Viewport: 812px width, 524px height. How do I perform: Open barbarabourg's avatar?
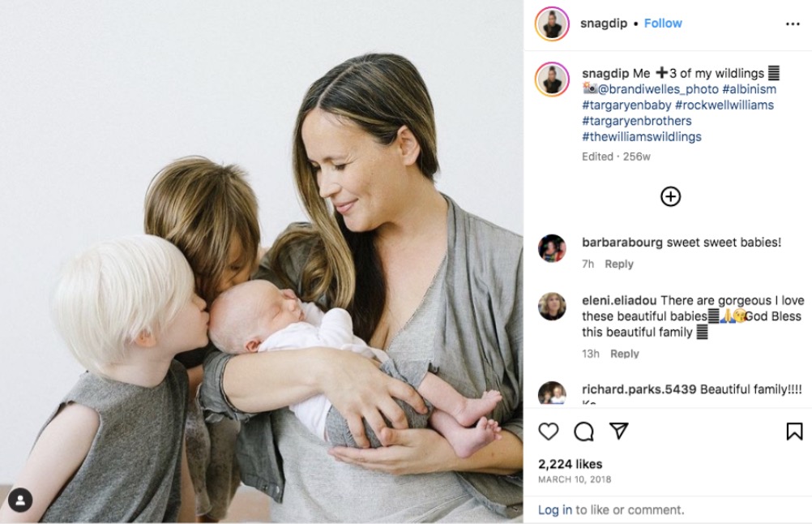coord(552,248)
